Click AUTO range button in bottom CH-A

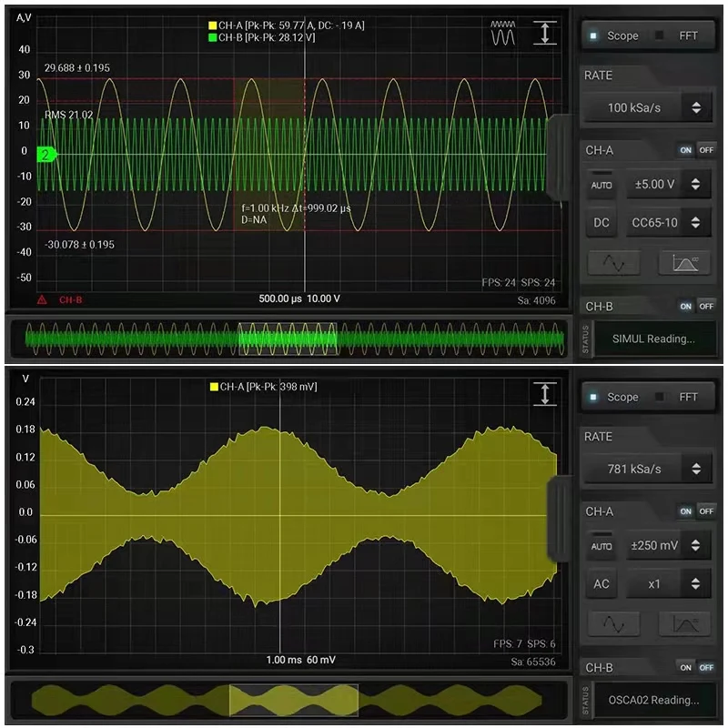tap(602, 545)
